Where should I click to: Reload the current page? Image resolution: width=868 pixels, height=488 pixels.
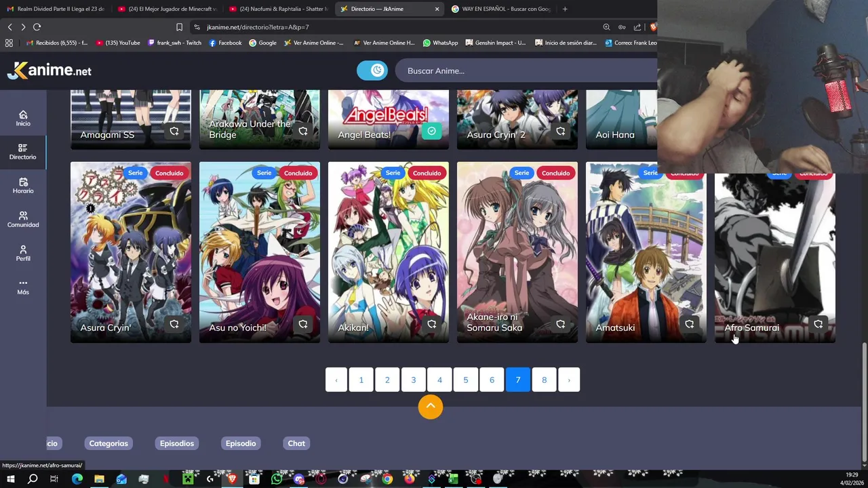[37, 27]
